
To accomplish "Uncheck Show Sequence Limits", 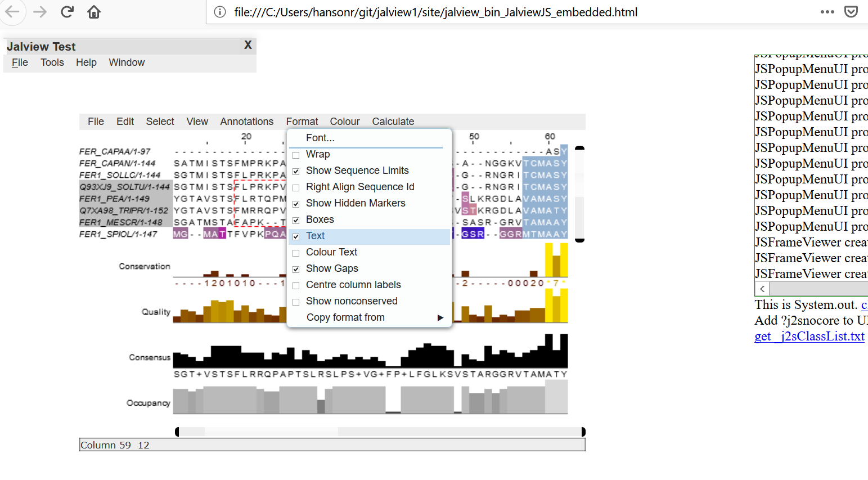I will [x=296, y=172].
